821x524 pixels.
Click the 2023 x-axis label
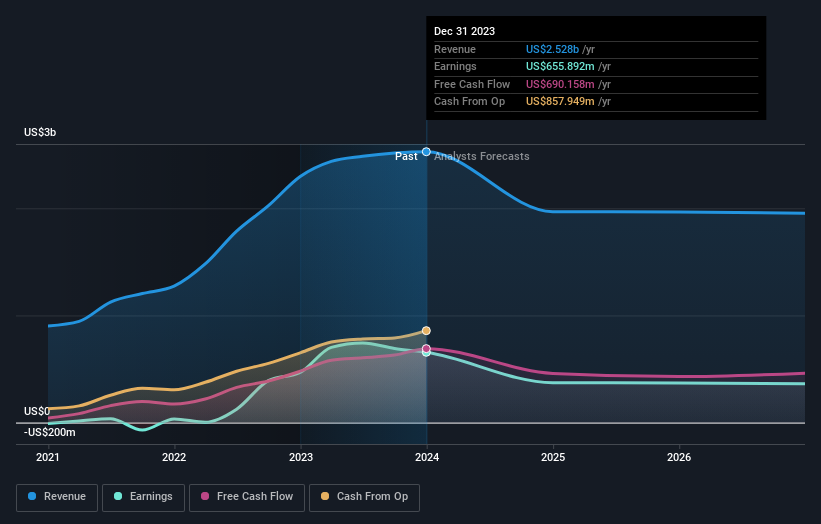[x=301, y=458]
